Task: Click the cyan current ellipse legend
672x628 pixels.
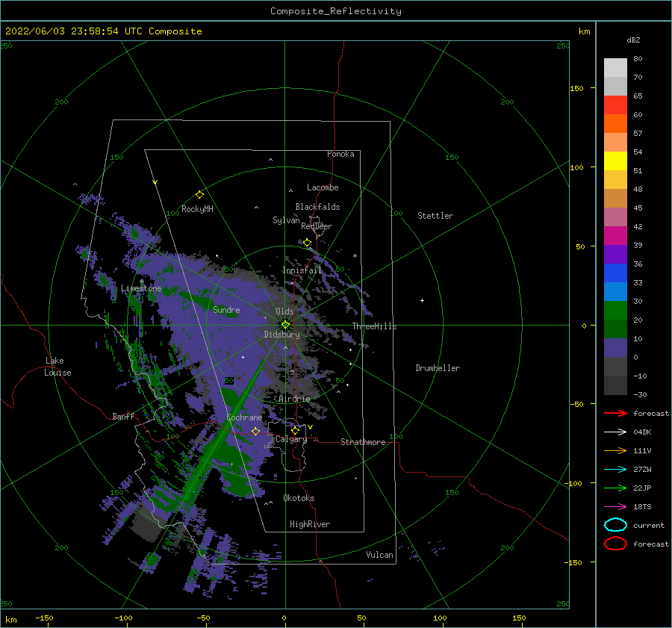Action: pyautogui.click(x=616, y=525)
